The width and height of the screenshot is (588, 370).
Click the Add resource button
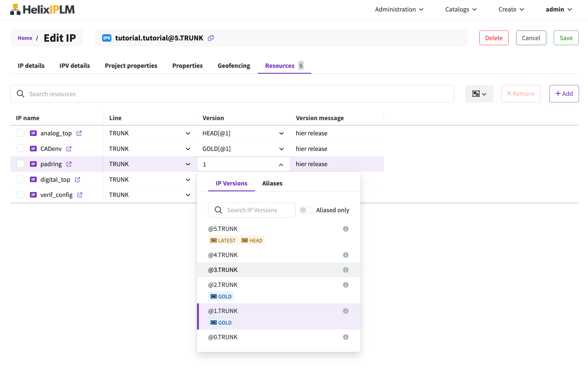coord(564,94)
